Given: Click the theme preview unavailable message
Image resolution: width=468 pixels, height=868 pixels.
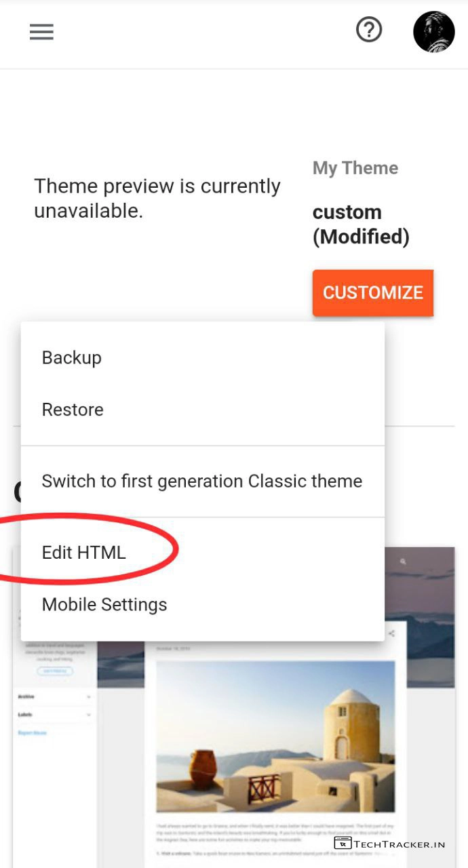Looking at the screenshot, I should [x=157, y=198].
